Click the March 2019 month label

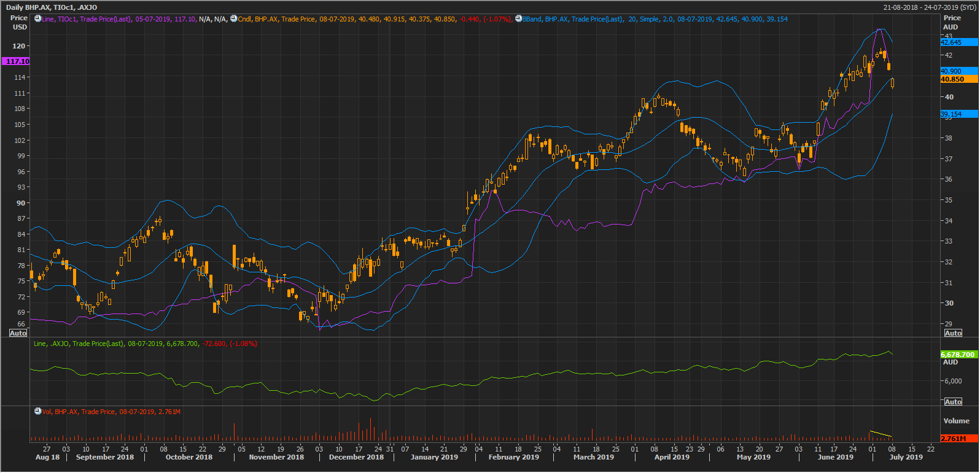click(594, 457)
